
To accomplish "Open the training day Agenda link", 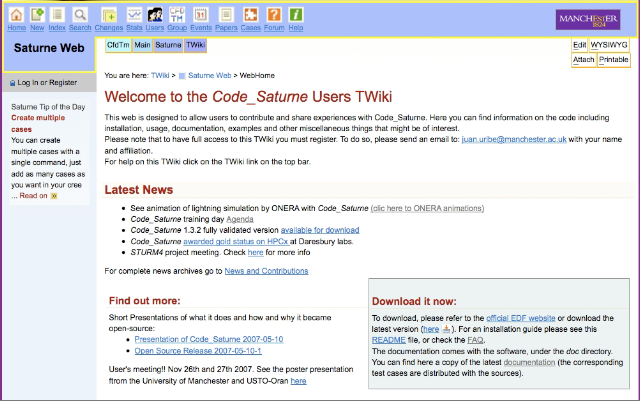I will [x=240, y=219].
